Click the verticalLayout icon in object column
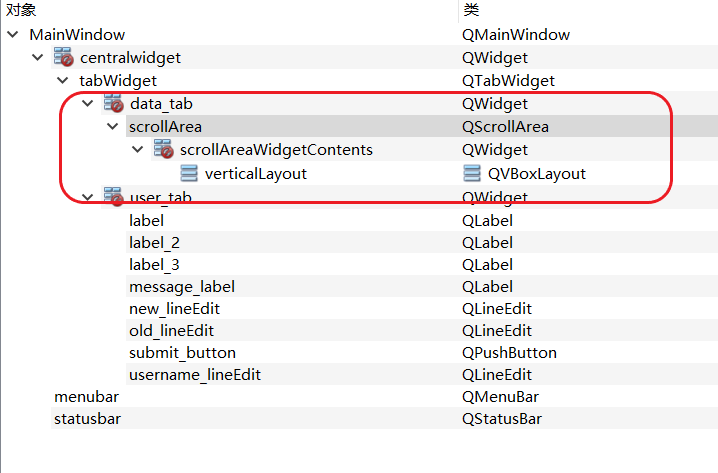This screenshot has width=718, height=473. pos(189,173)
